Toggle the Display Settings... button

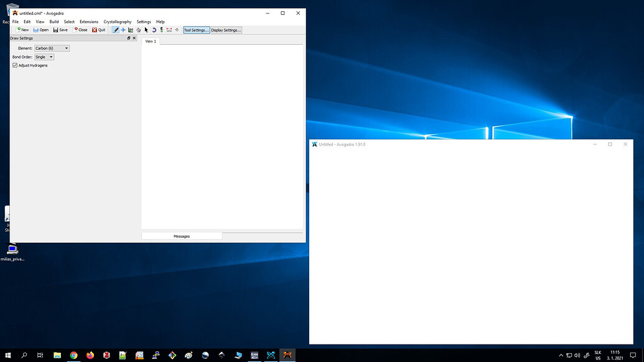pos(226,30)
